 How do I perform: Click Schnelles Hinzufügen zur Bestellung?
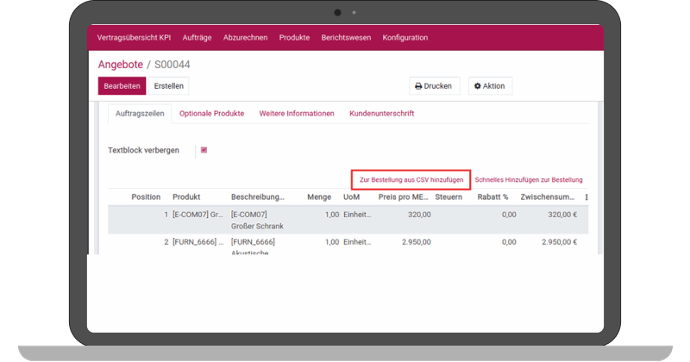click(x=529, y=180)
